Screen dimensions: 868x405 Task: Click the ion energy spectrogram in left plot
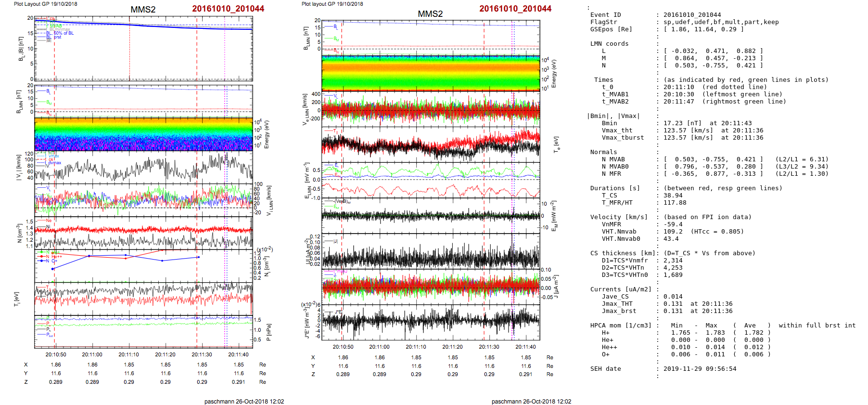[x=143, y=134]
